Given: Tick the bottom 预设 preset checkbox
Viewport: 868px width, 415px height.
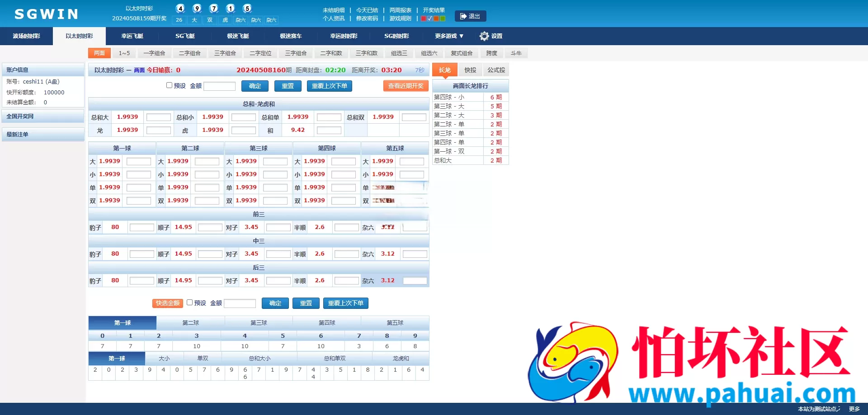Looking at the screenshot, I should [190, 303].
